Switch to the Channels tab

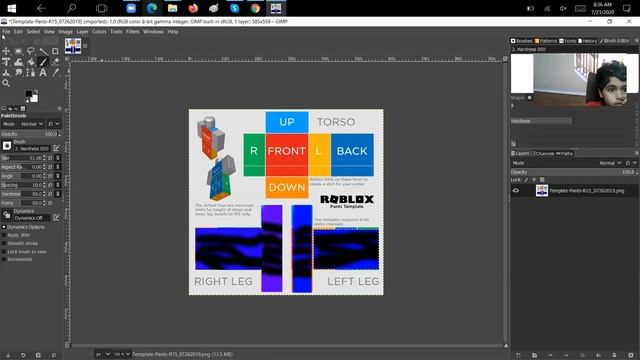pyautogui.click(x=543, y=153)
